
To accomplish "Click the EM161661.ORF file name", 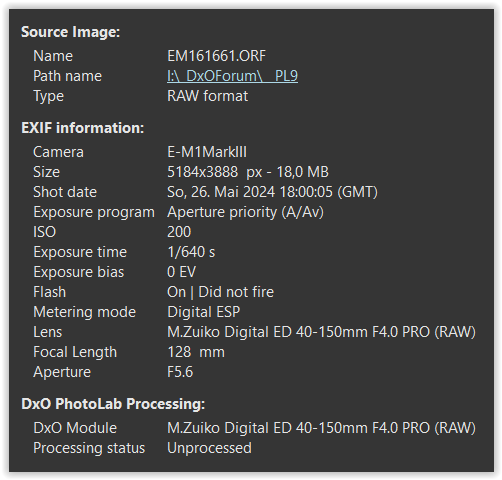I will coord(216,56).
